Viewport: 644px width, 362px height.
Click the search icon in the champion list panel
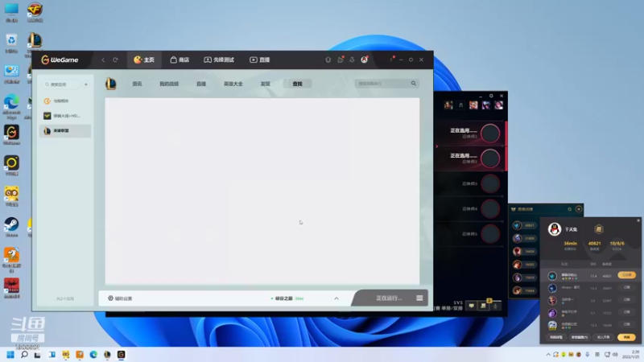coord(570,209)
